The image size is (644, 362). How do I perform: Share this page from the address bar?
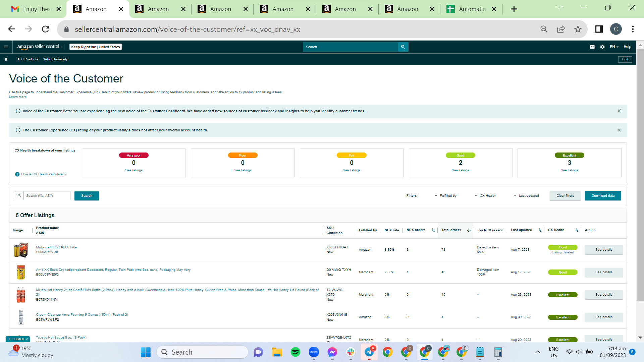tap(561, 29)
